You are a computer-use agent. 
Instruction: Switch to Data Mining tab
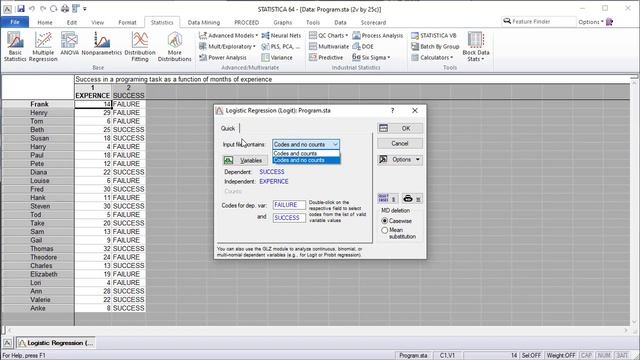[x=204, y=22]
